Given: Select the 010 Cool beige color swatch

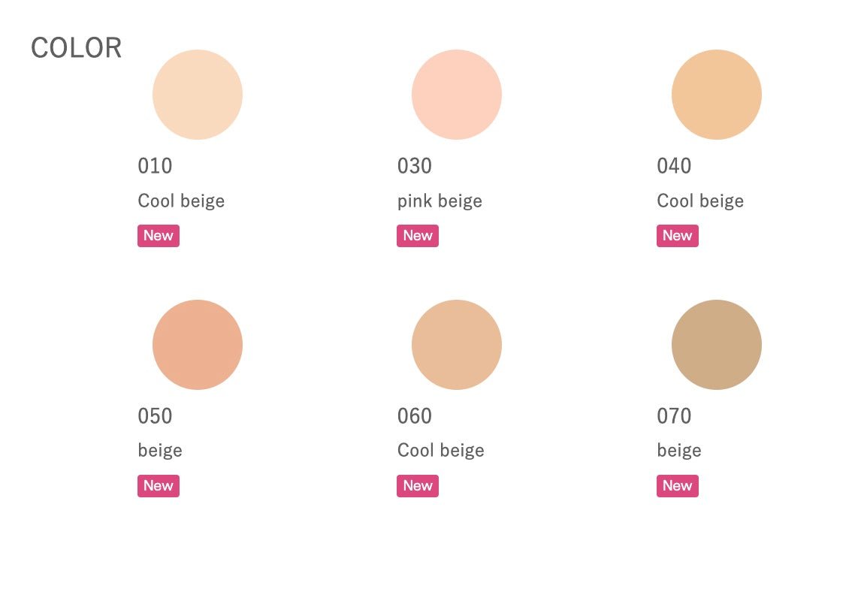Looking at the screenshot, I should pyautogui.click(x=198, y=95).
